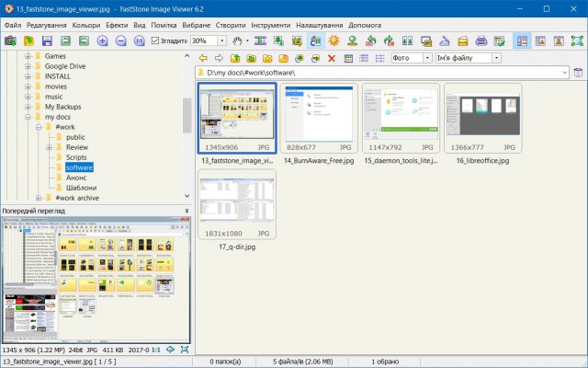
Task: Select list view mode icon
Action: pyautogui.click(x=379, y=58)
